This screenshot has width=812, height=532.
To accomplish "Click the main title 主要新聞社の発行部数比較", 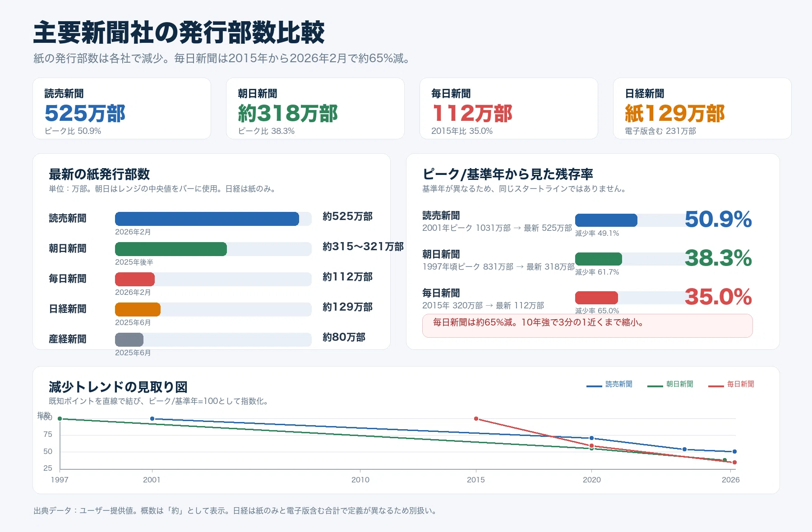I will [179, 32].
